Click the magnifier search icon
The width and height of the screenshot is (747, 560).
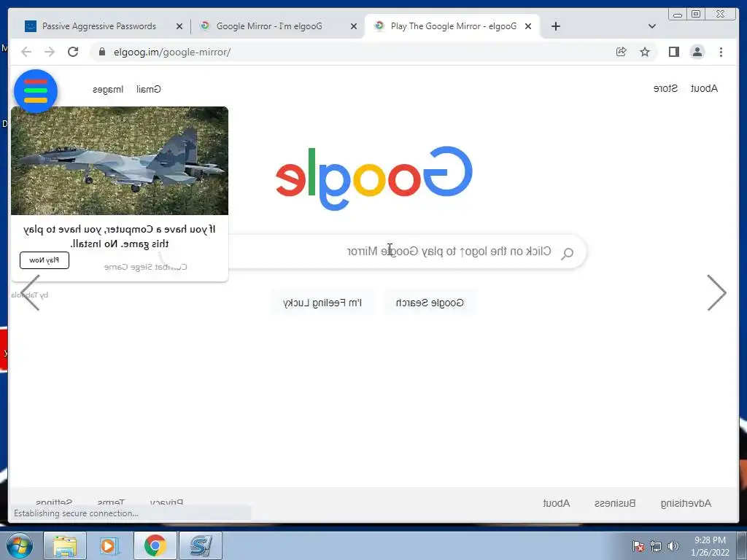click(567, 253)
